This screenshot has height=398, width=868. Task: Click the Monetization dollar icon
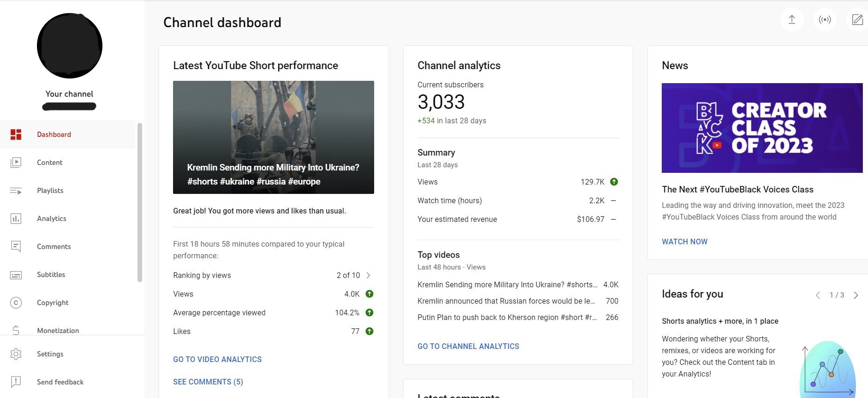pyautogui.click(x=16, y=330)
